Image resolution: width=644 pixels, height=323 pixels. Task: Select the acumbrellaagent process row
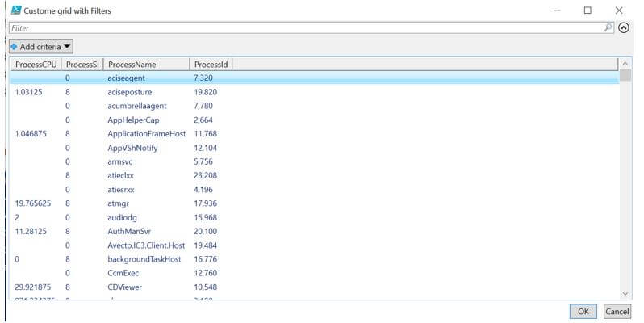(x=315, y=106)
